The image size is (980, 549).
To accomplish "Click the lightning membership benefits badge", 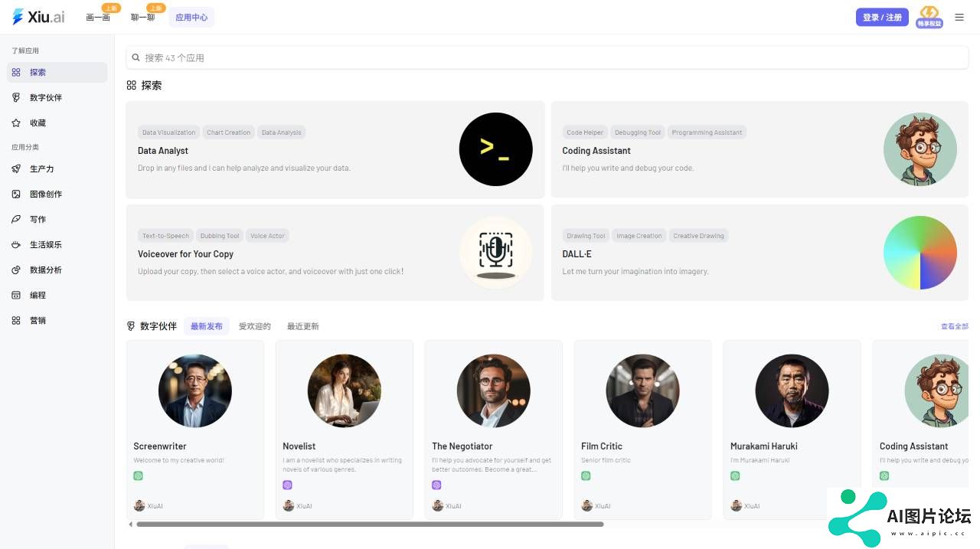I will point(929,17).
